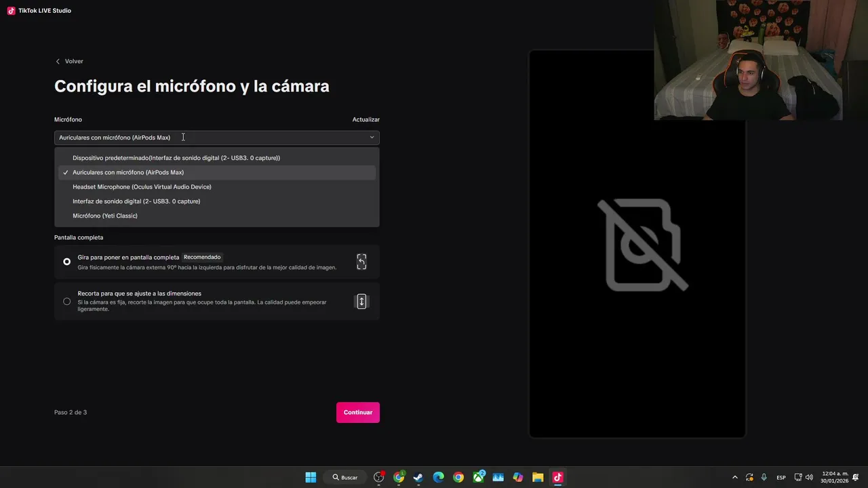Screen dimensions: 868x488
Task: Expand the hidden system tray icons chevron
Action: 734,477
